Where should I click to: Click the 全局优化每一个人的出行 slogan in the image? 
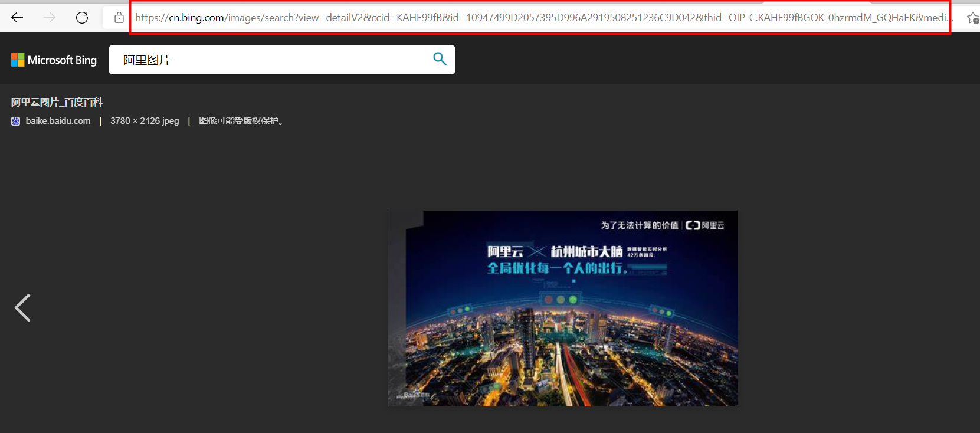[556, 268]
